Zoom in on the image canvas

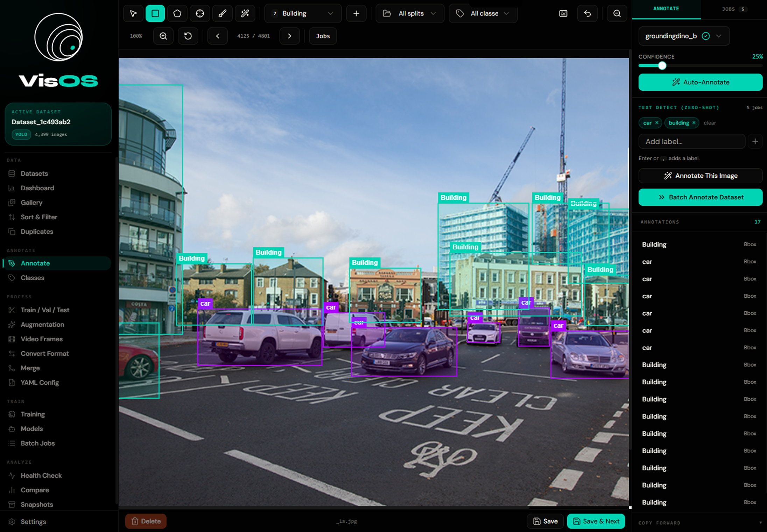163,36
